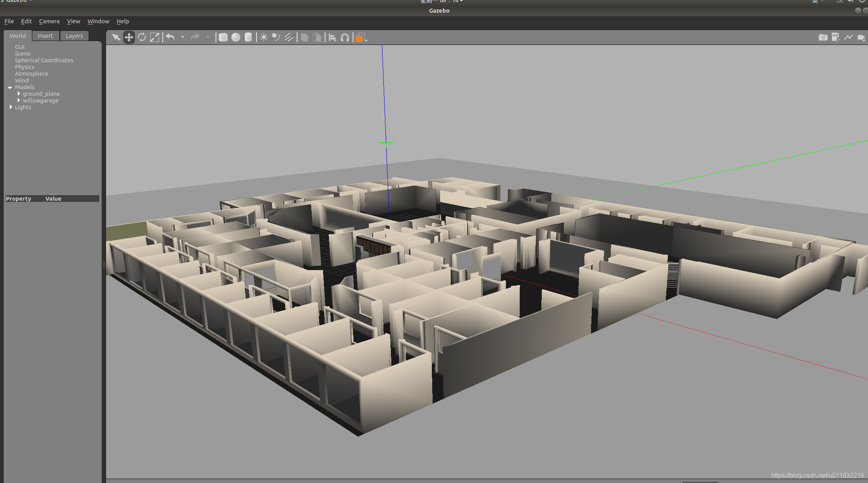
Task: Redo the last undone action
Action: (195, 37)
